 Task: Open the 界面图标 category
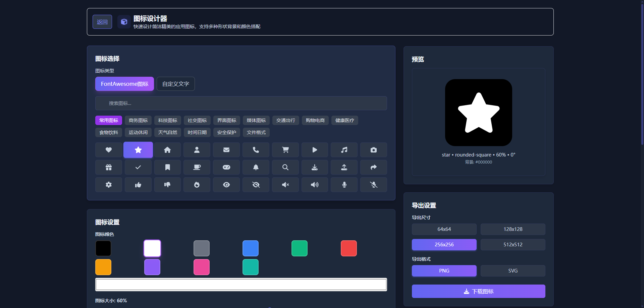pos(227,120)
